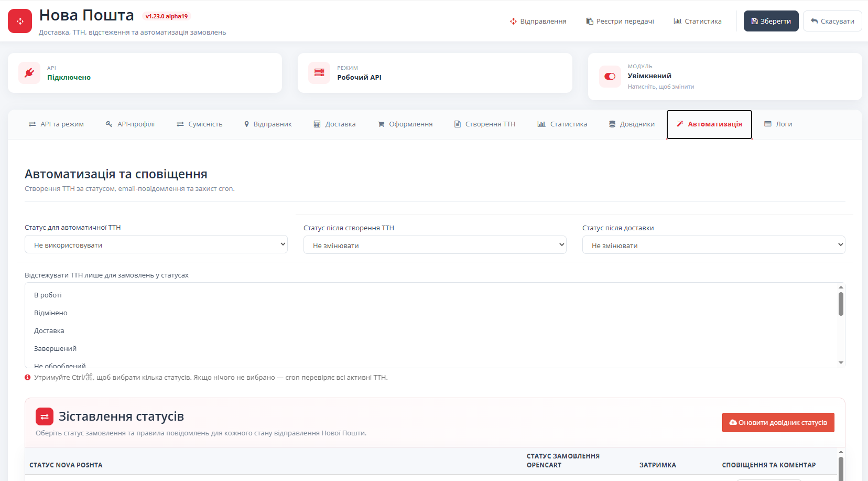Viewport: 868px width, 481px height.
Task: Click the Статус Nova Poshta column header
Action: click(x=66, y=465)
